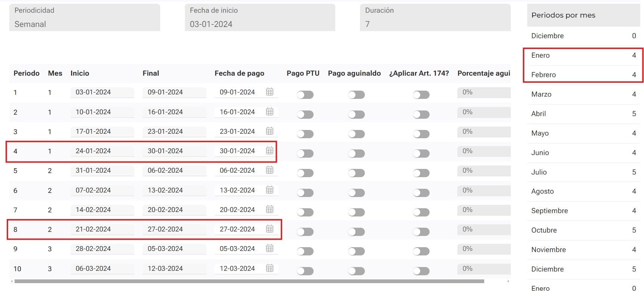Enable Aplicar Art. 174 for period 1
Screen dimensions: 644x291
click(x=421, y=95)
